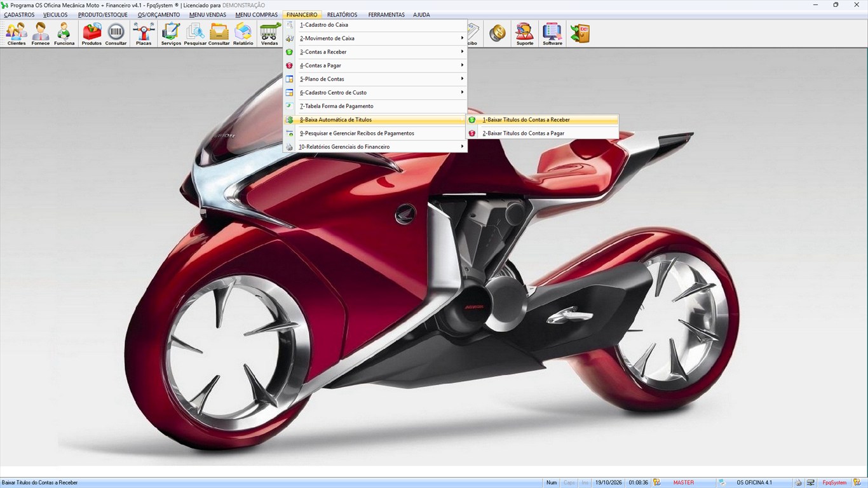Click the Exit door icon
Screen dimensions: 868x488
[580, 34]
